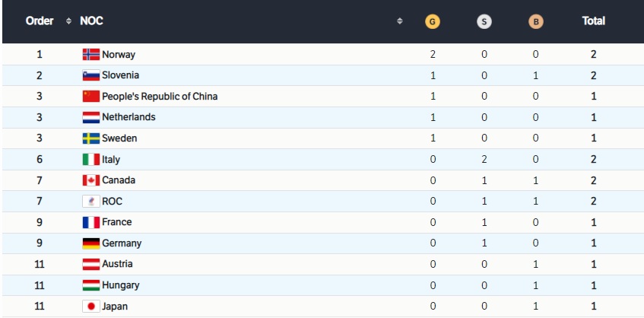
Task: Click Austria's total medal count
Action: [593, 264]
